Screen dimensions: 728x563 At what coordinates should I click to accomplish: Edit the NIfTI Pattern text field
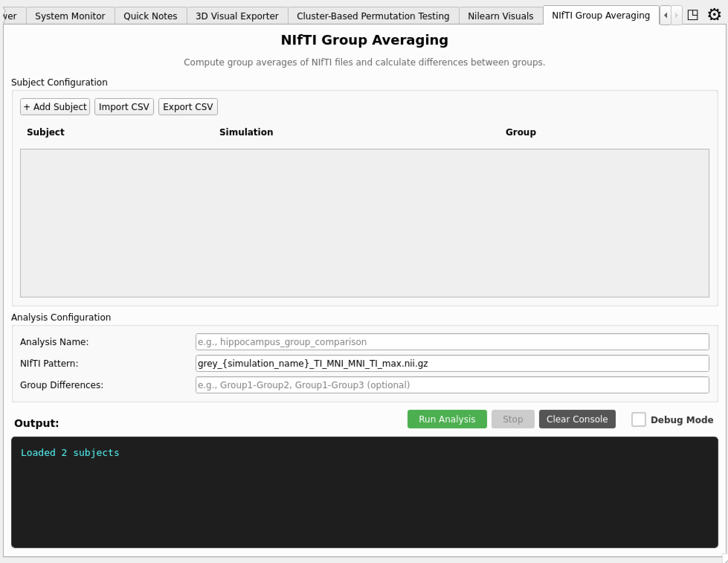(452, 363)
